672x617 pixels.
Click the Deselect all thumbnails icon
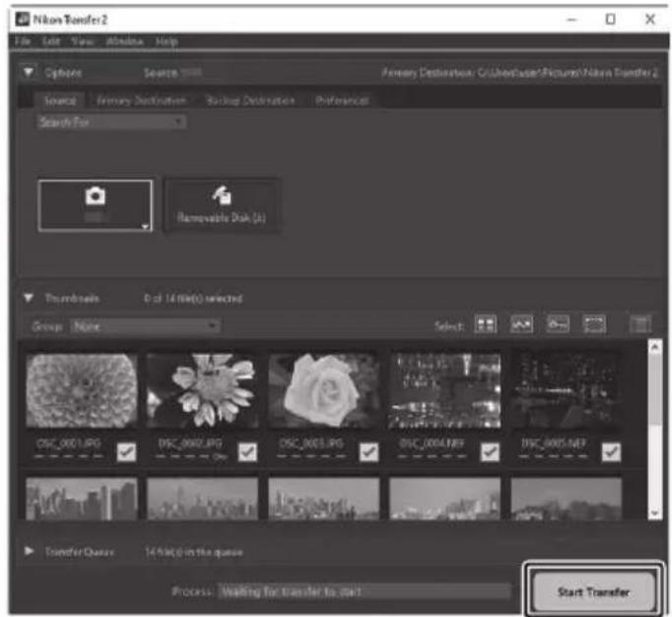tap(594, 324)
